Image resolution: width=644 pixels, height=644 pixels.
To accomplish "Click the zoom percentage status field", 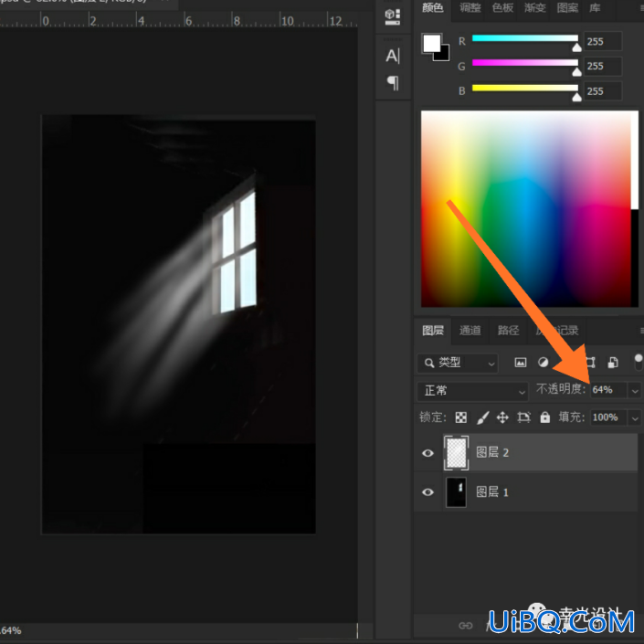I will point(11,630).
